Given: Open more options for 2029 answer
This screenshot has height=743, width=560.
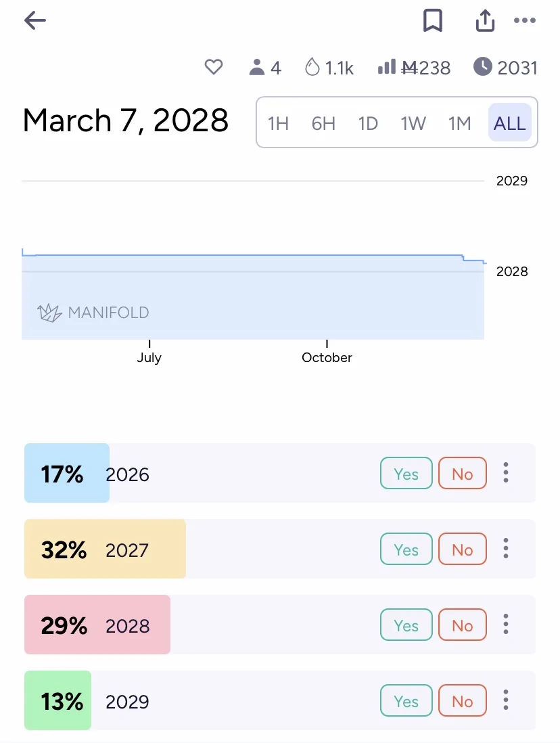Looking at the screenshot, I should point(506,700).
